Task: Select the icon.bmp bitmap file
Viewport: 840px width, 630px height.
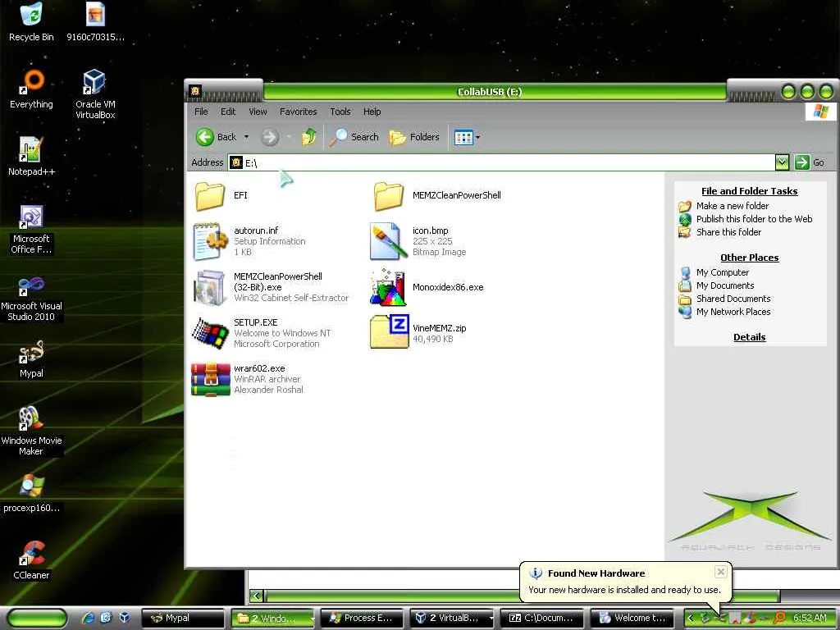Action: (388, 241)
